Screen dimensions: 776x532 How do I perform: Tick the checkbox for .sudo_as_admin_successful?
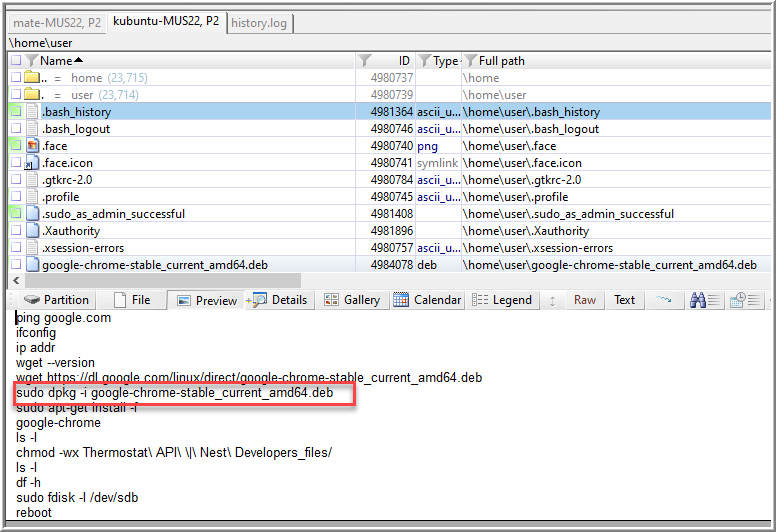pyautogui.click(x=15, y=214)
